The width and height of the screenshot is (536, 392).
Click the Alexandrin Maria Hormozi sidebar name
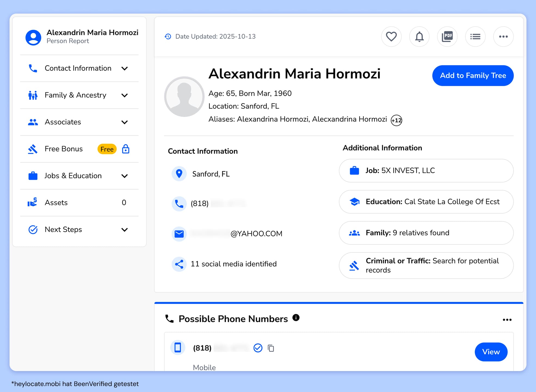point(93,32)
